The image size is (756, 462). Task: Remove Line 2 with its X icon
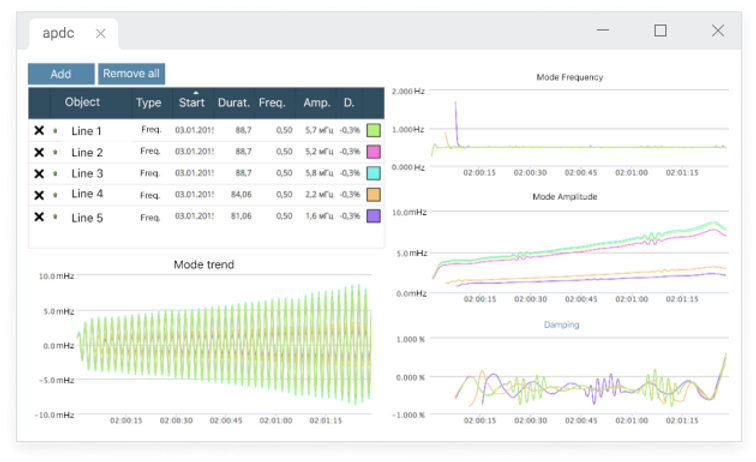[39, 152]
